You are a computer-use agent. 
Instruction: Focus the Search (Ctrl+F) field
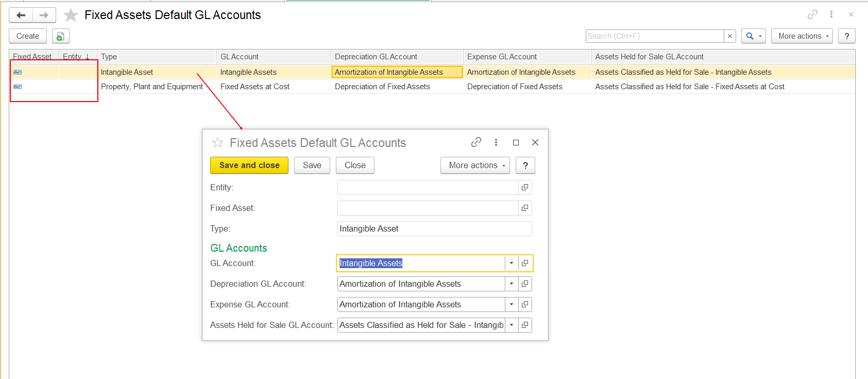(655, 36)
